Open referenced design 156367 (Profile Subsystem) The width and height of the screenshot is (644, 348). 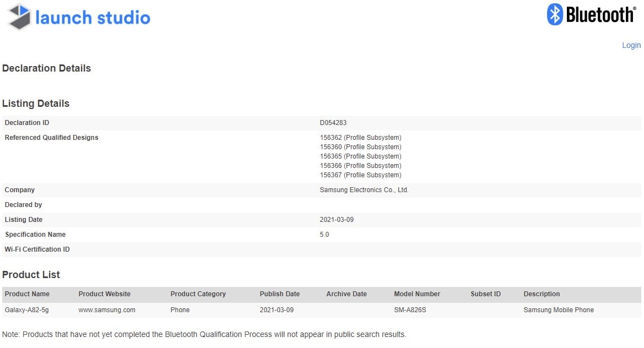(x=360, y=175)
